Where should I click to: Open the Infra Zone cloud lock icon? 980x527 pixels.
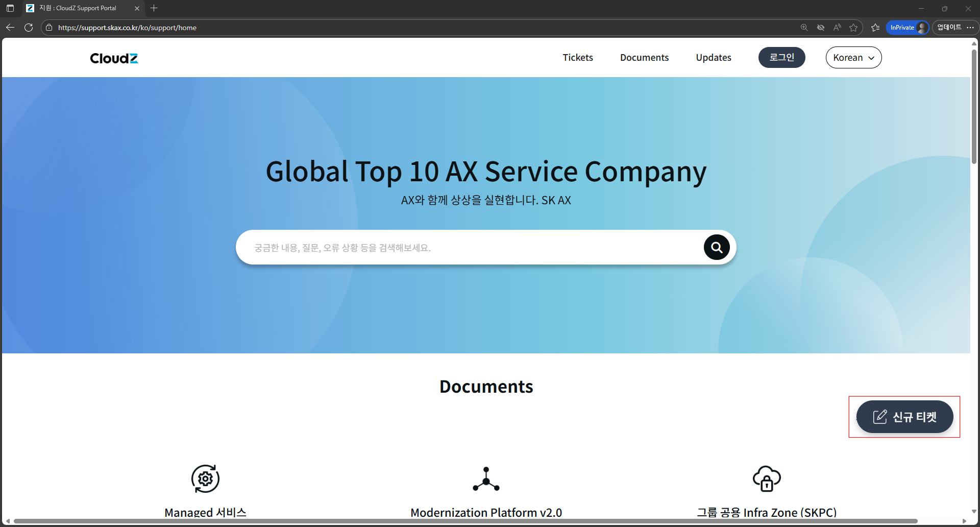(x=767, y=478)
